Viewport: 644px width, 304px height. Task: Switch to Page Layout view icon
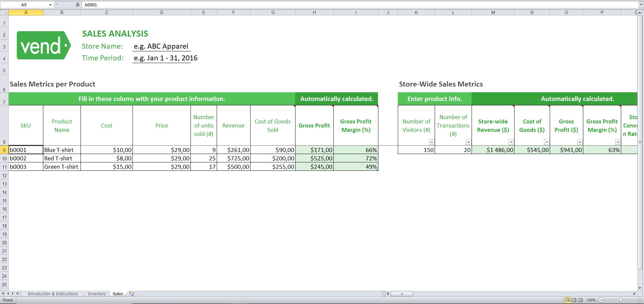pyautogui.click(x=574, y=300)
